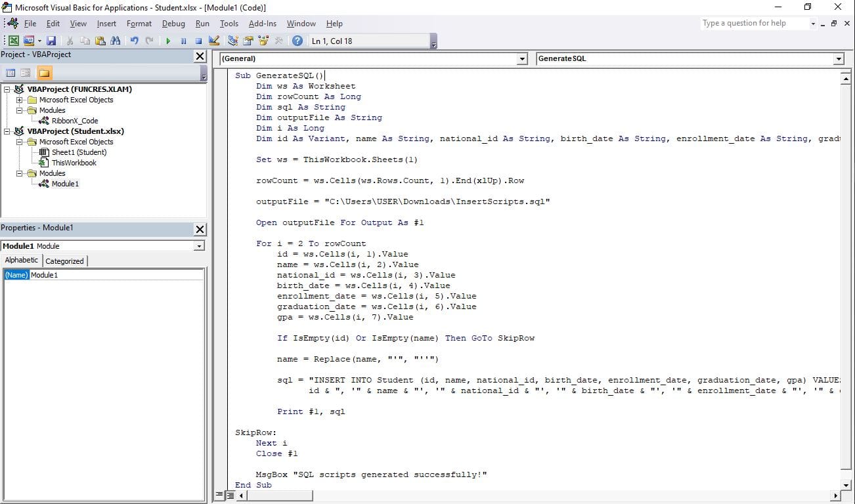Click the Find binoculars icon
Viewport: 855px width, 504px height.
(116, 41)
